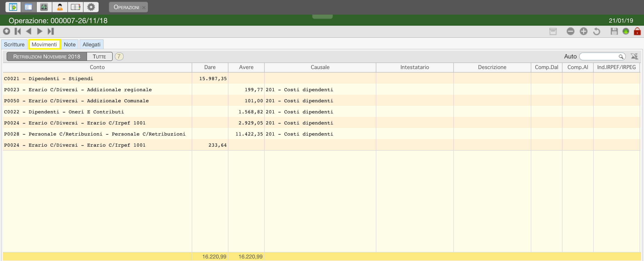Click the magnifier icon in search box

pos(621,56)
